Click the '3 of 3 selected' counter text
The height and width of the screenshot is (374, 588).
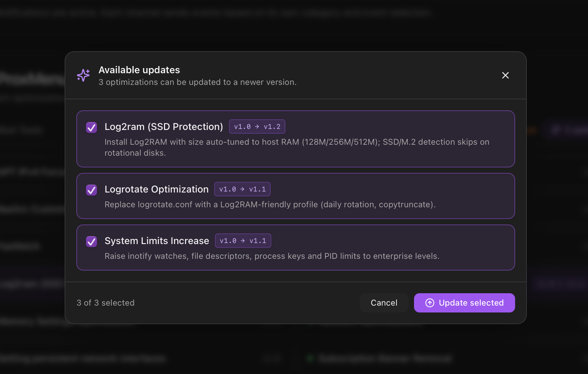pyautogui.click(x=106, y=303)
